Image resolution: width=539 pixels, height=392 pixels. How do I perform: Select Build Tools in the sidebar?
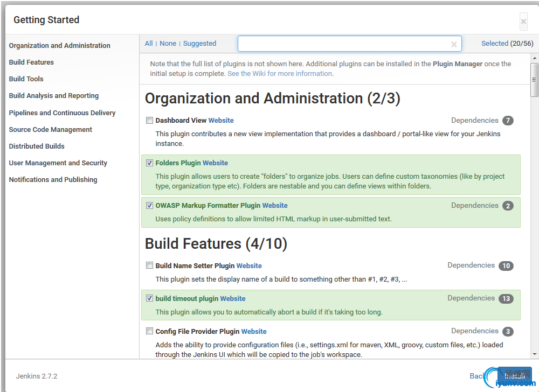click(x=26, y=79)
